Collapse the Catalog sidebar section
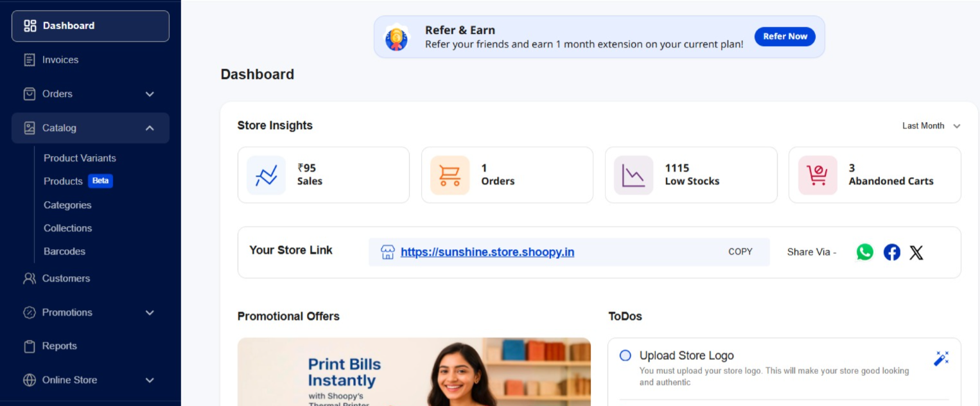This screenshot has width=980, height=406. [150, 128]
